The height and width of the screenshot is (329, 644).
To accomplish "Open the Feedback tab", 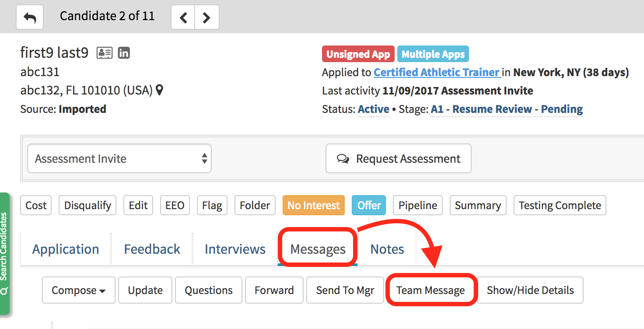I will click(152, 249).
